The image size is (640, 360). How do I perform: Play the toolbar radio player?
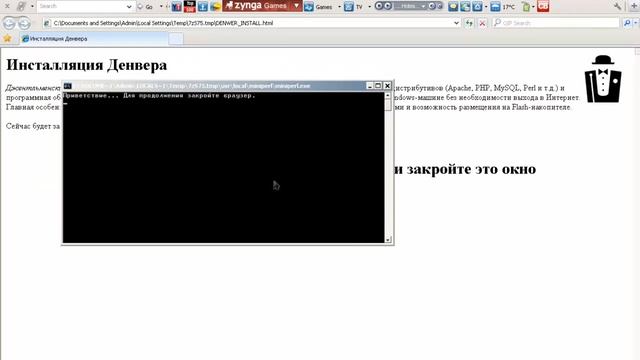coord(388,6)
